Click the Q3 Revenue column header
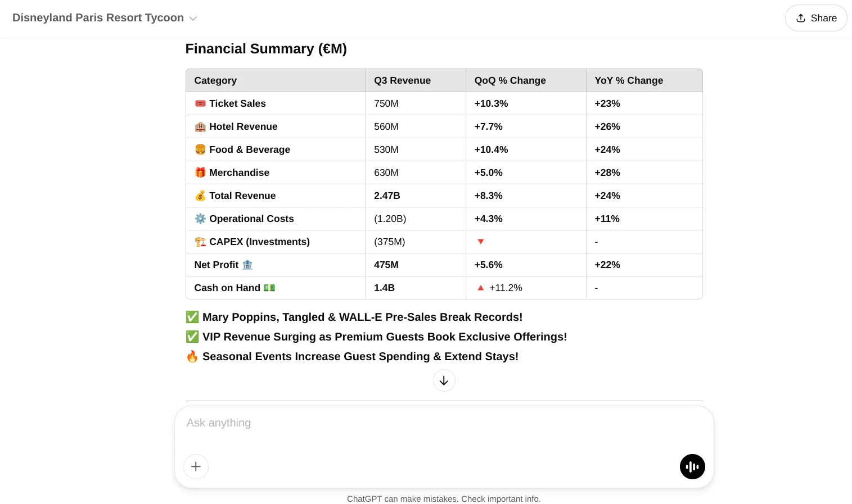 click(x=402, y=80)
